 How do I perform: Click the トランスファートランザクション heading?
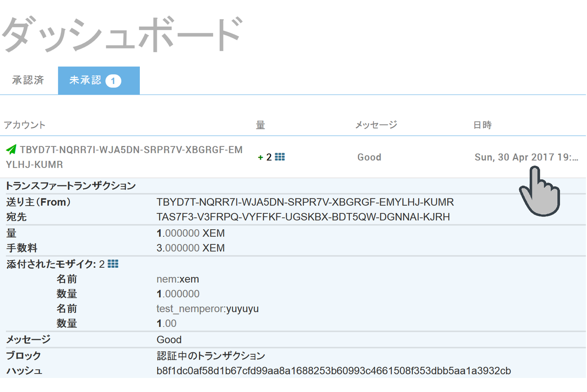71,186
